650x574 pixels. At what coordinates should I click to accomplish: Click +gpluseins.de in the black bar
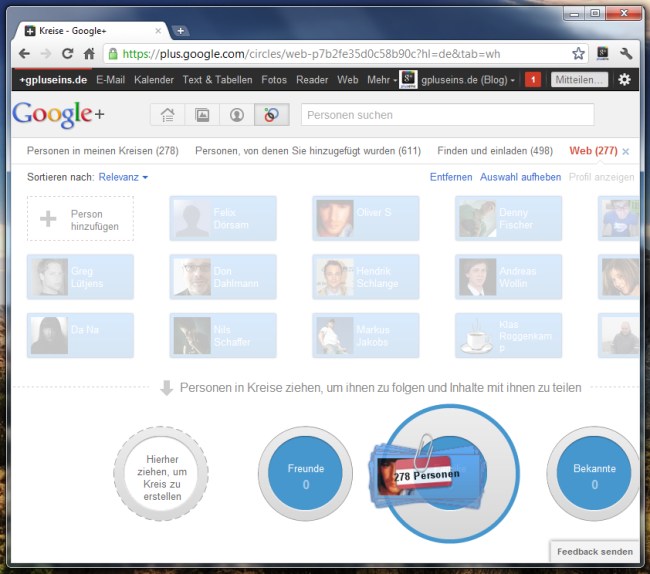click(53, 80)
